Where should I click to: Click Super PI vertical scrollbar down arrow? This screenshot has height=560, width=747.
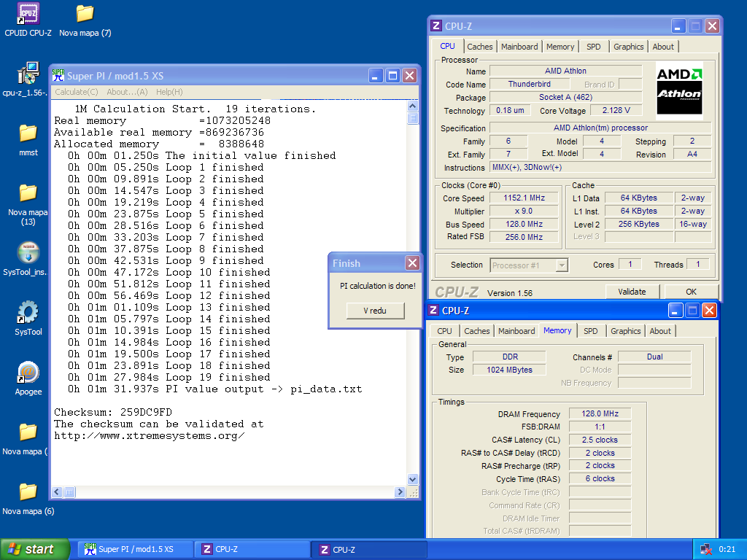[x=413, y=479]
